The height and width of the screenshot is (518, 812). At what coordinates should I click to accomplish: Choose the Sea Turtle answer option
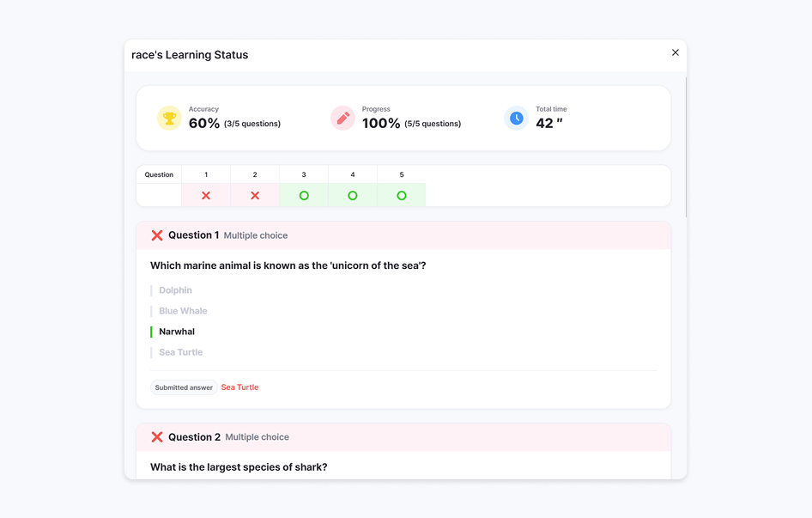tap(181, 352)
